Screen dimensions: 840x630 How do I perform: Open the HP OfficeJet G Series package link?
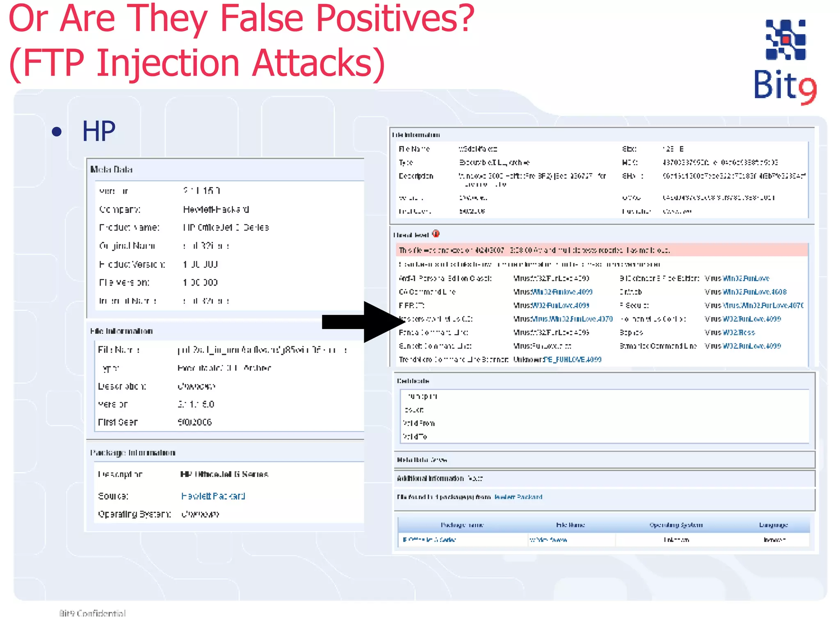[x=429, y=540]
